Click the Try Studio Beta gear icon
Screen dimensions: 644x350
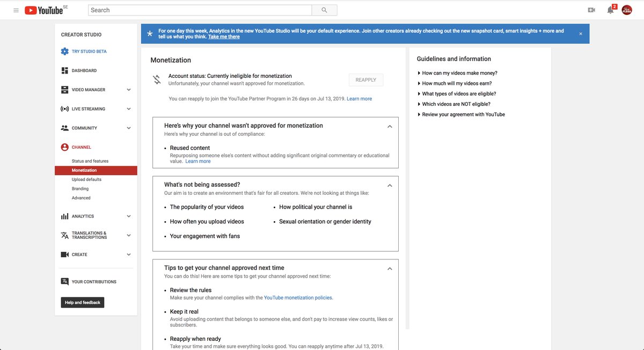[65, 52]
